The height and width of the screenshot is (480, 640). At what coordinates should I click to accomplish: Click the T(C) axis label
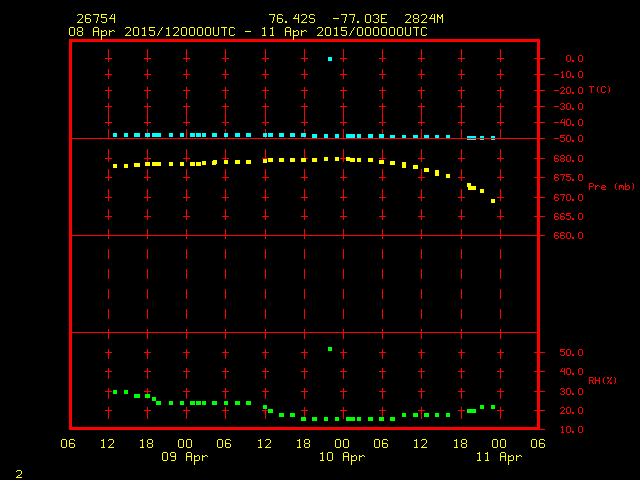click(x=600, y=90)
